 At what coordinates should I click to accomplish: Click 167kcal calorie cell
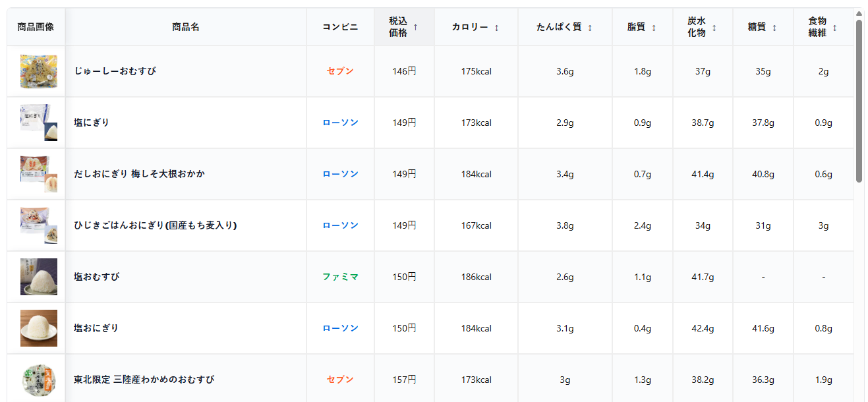pos(476,225)
